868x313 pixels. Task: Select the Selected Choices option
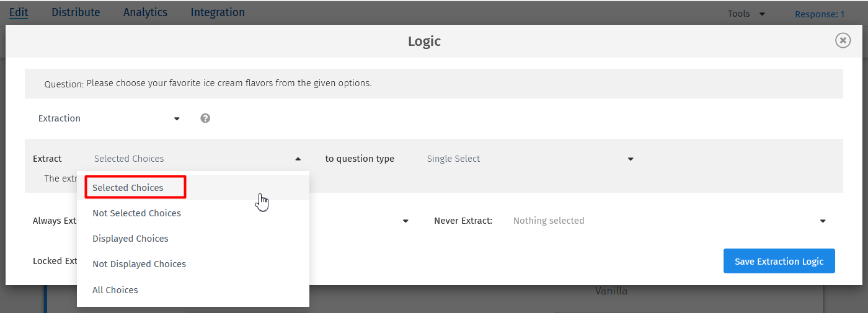(128, 188)
